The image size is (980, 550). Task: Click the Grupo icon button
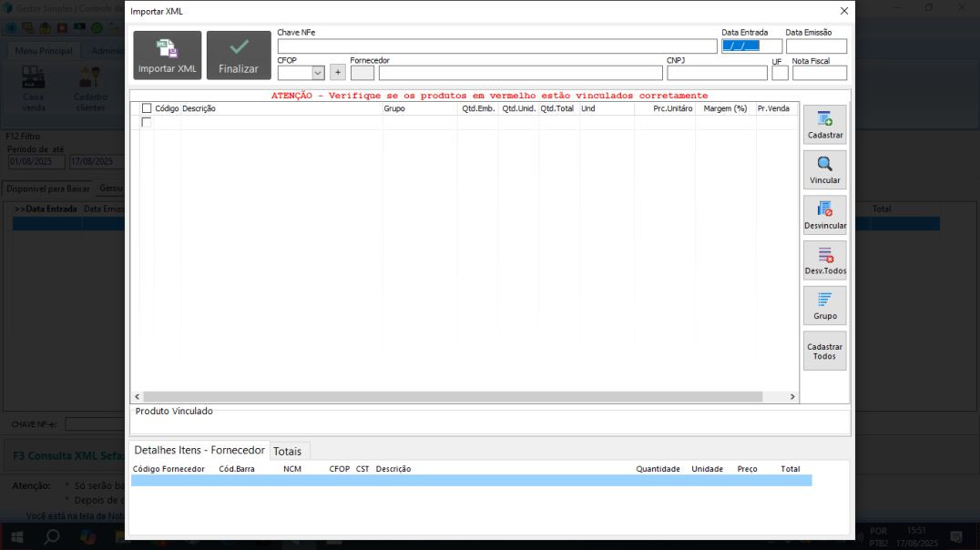pos(824,305)
